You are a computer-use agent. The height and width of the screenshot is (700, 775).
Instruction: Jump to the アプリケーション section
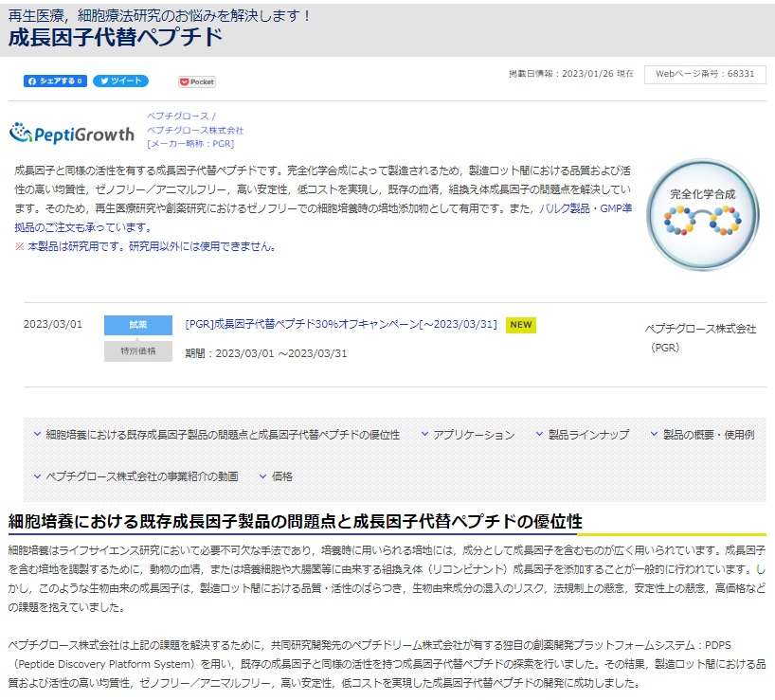tap(474, 435)
